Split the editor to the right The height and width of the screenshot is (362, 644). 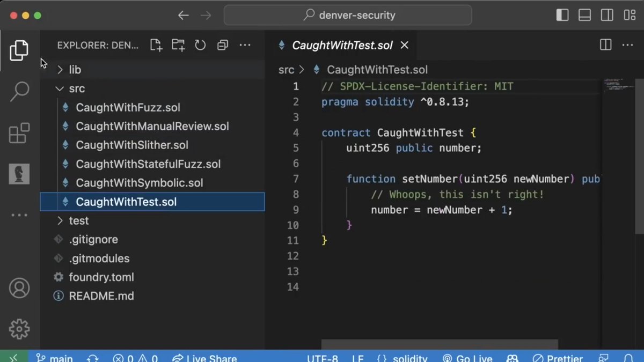[605, 45]
